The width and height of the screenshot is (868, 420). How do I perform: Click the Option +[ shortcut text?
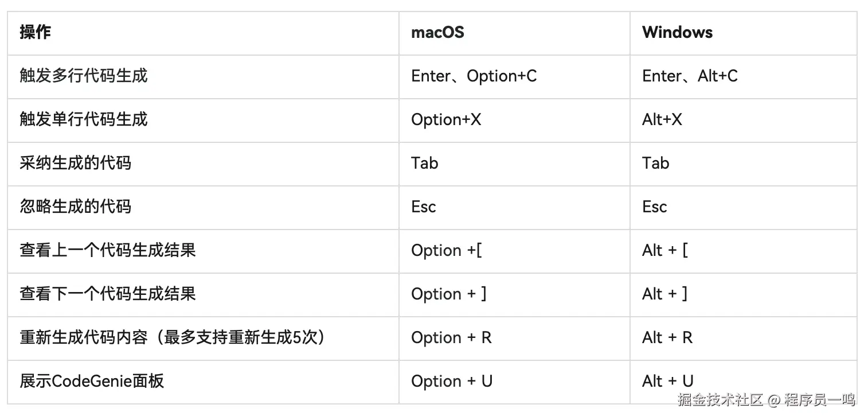tap(446, 250)
